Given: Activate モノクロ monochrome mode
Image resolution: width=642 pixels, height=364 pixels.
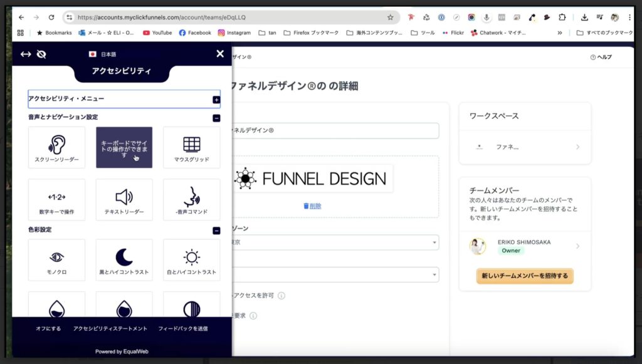Looking at the screenshot, I should [x=56, y=259].
